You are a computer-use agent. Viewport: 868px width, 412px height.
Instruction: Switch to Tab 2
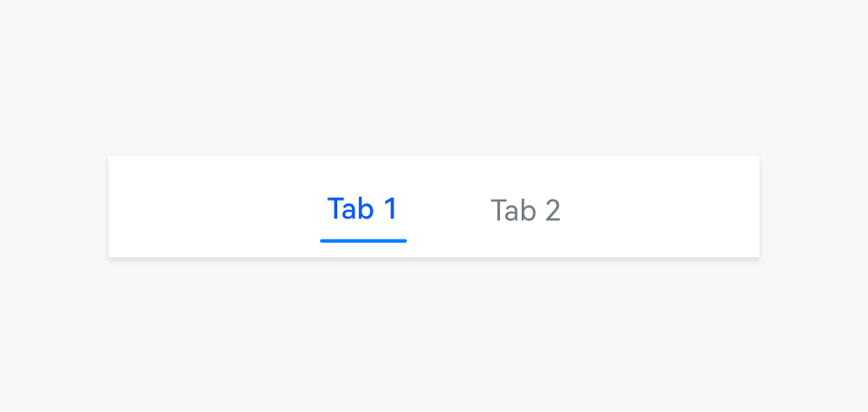[x=525, y=211]
